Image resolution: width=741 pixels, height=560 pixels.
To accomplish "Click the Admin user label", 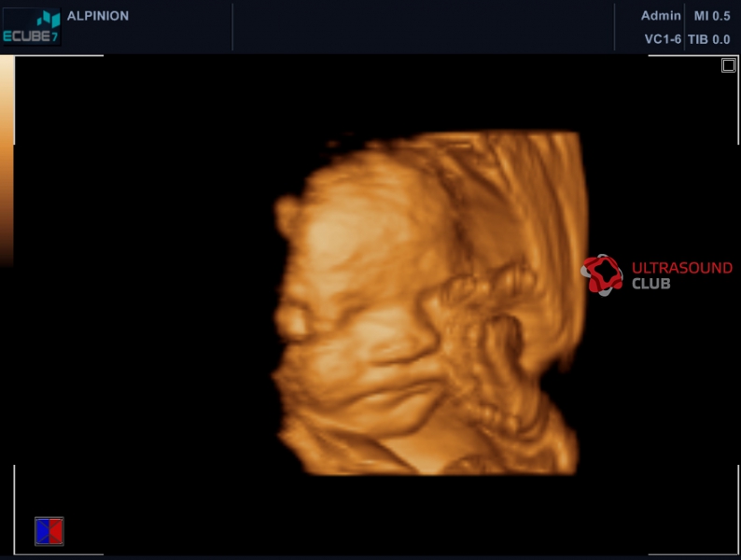I will click(661, 16).
